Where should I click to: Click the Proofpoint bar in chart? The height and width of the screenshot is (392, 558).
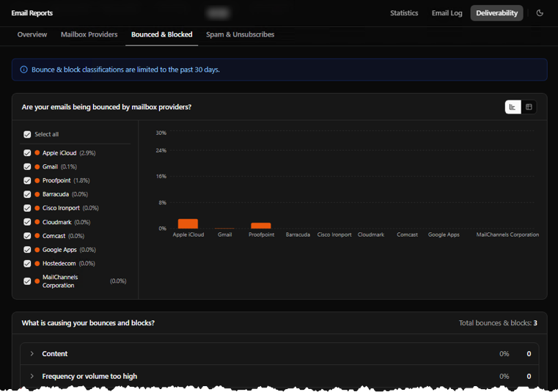pos(261,226)
